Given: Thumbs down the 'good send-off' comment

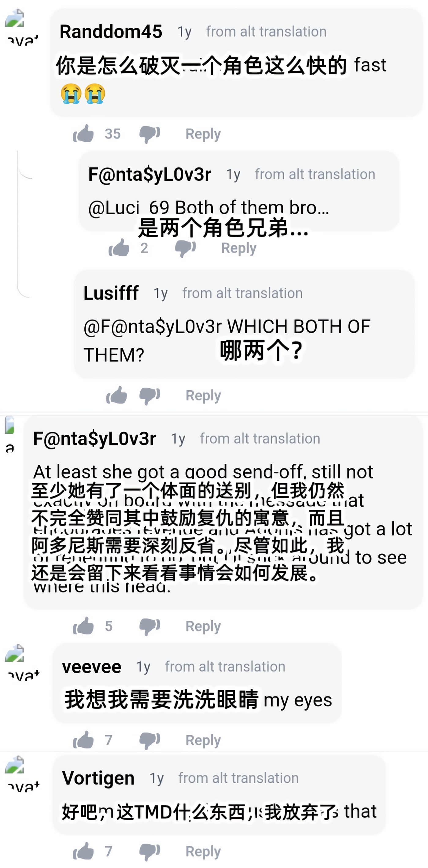Looking at the screenshot, I should point(149,626).
